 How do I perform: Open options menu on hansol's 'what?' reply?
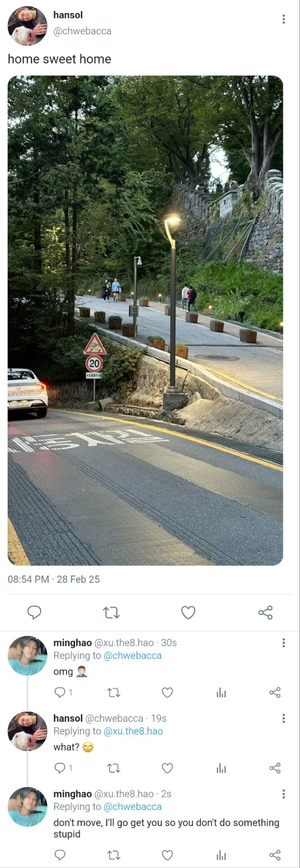click(283, 718)
